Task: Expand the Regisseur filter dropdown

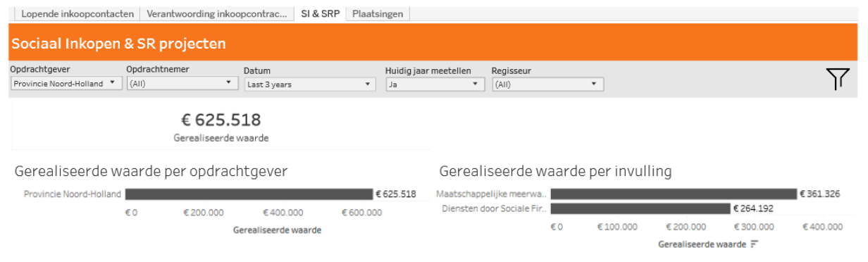Action: pos(547,85)
